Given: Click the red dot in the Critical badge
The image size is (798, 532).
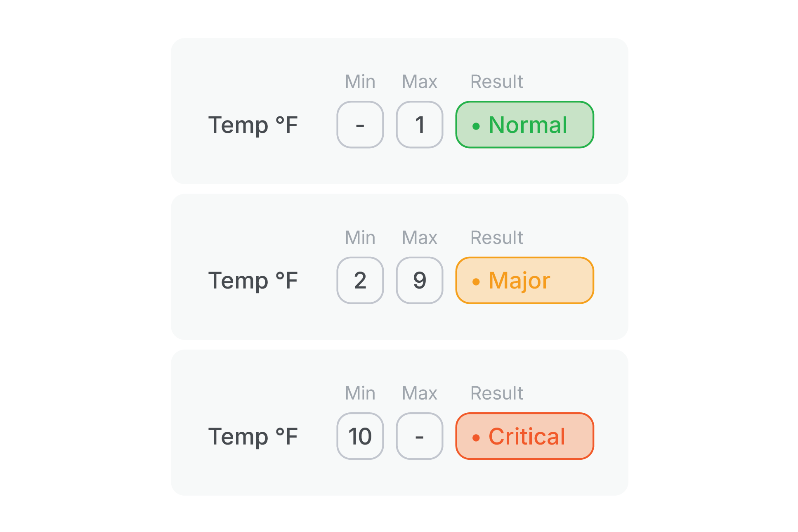Looking at the screenshot, I should tap(476, 437).
